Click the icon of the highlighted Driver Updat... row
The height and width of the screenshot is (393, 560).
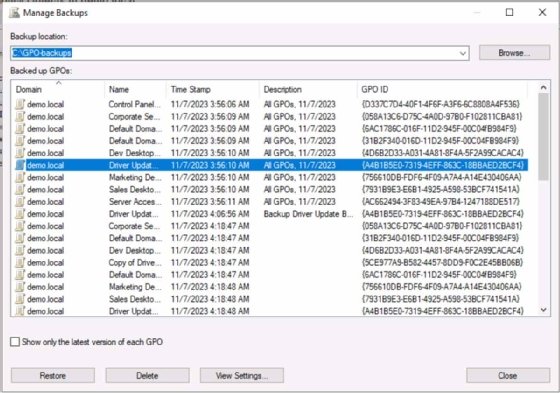(20, 165)
